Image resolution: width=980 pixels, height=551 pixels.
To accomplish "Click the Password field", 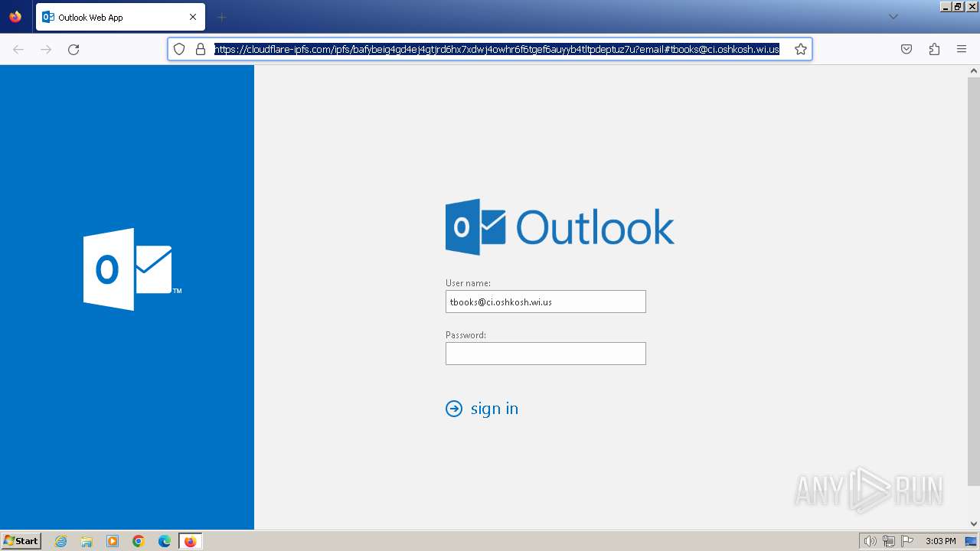I will pos(546,354).
